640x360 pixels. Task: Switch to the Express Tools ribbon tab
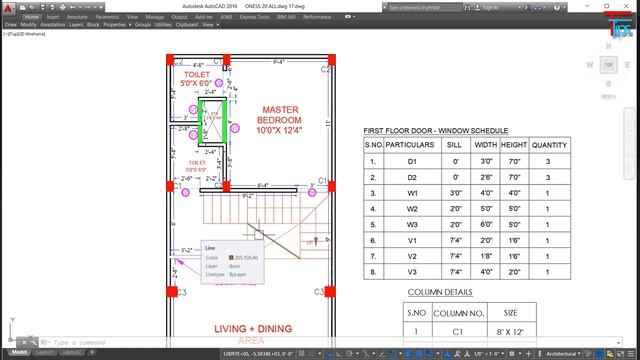[x=254, y=17]
